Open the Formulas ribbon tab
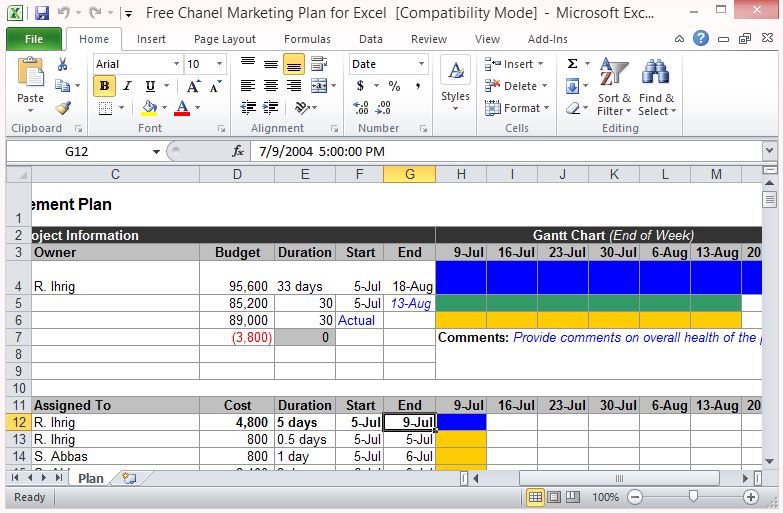This screenshot has width=783, height=513. (307, 39)
